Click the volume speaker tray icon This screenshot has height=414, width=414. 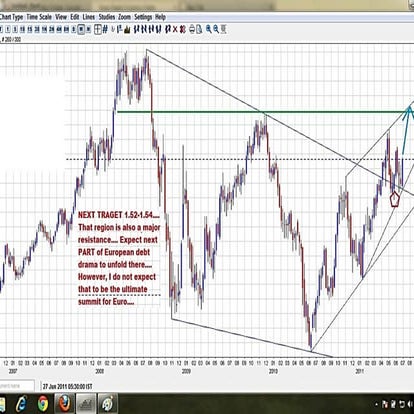click(410, 404)
